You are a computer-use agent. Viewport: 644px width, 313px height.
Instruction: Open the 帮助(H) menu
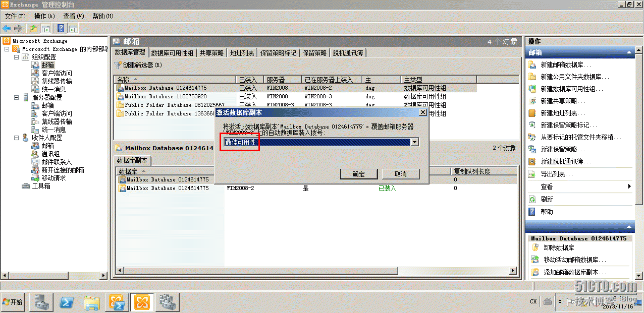click(103, 16)
